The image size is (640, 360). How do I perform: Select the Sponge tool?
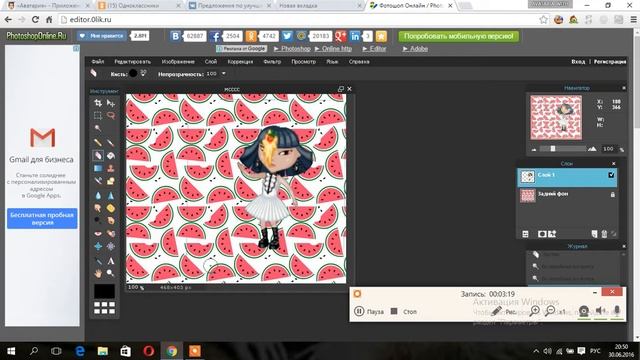pos(111,208)
